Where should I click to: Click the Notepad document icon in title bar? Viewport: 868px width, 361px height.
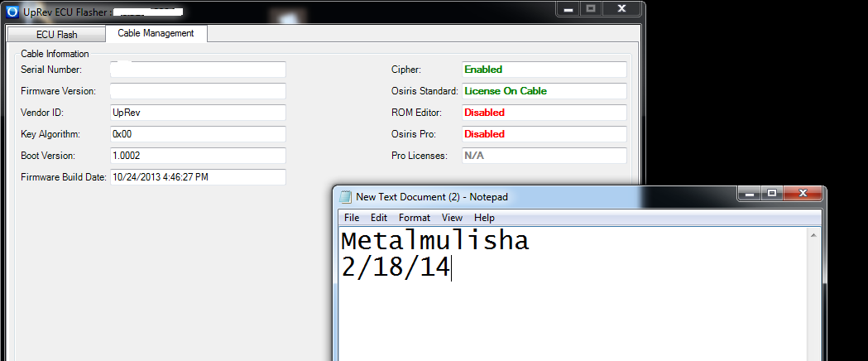(345, 197)
